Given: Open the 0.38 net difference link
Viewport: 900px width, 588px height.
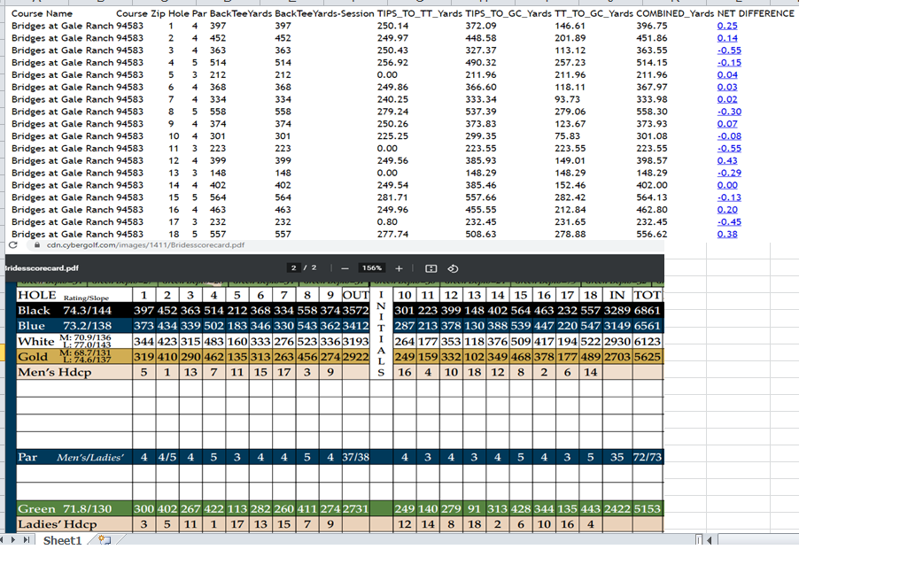Looking at the screenshot, I should (x=727, y=234).
